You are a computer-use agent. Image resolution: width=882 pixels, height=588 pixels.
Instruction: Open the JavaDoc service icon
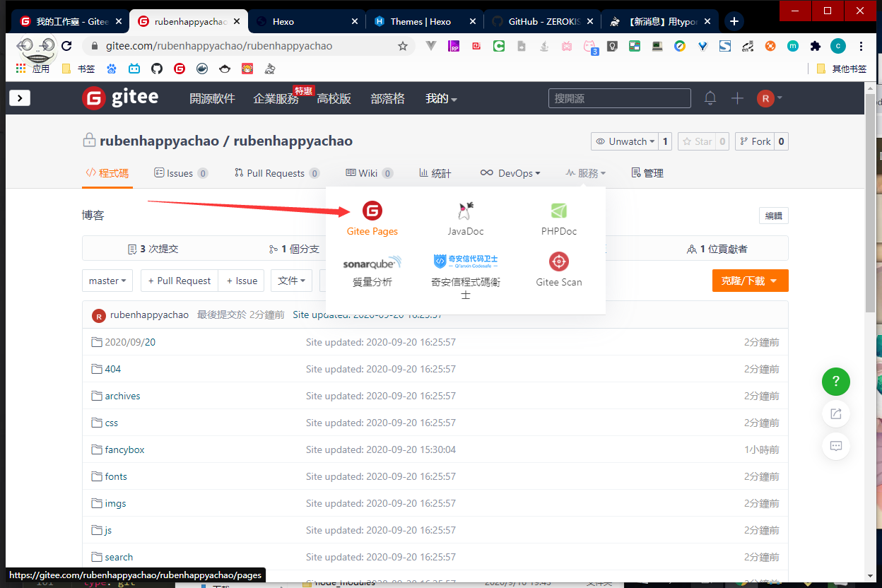pos(465,211)
